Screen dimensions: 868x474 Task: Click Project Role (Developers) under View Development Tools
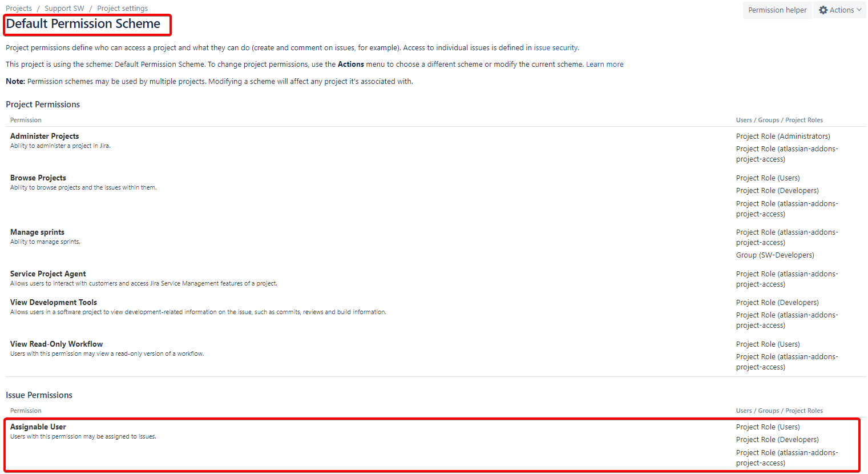777,302
